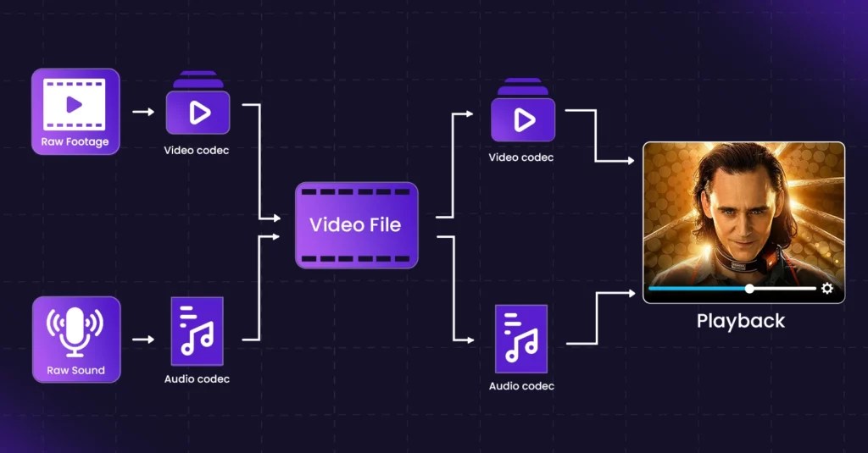868x453 pixels.
Task: Click the "Raw Sound" text
Action: click(75, 371)
